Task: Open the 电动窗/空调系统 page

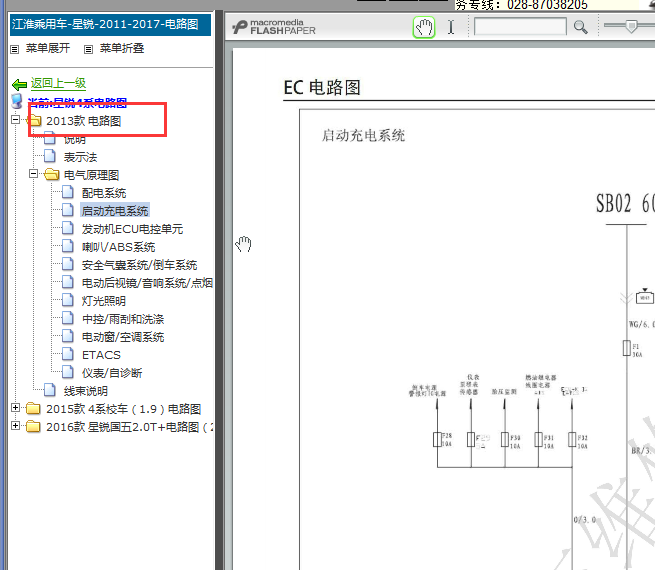Action: [x=123, y=337]
